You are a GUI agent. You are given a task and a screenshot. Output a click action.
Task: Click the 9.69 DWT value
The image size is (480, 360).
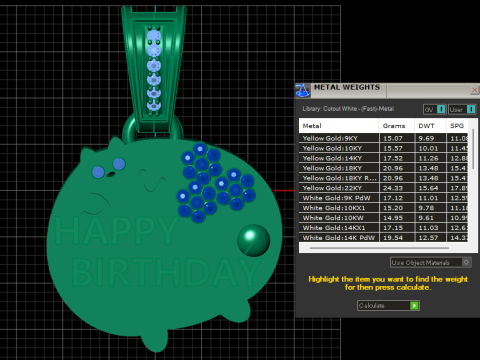426,138
